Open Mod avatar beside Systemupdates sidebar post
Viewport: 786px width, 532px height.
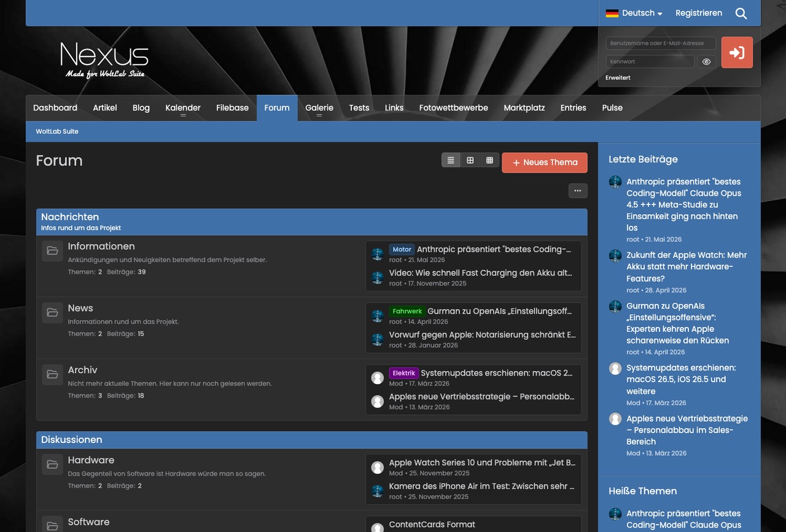[x=615, y=368]
